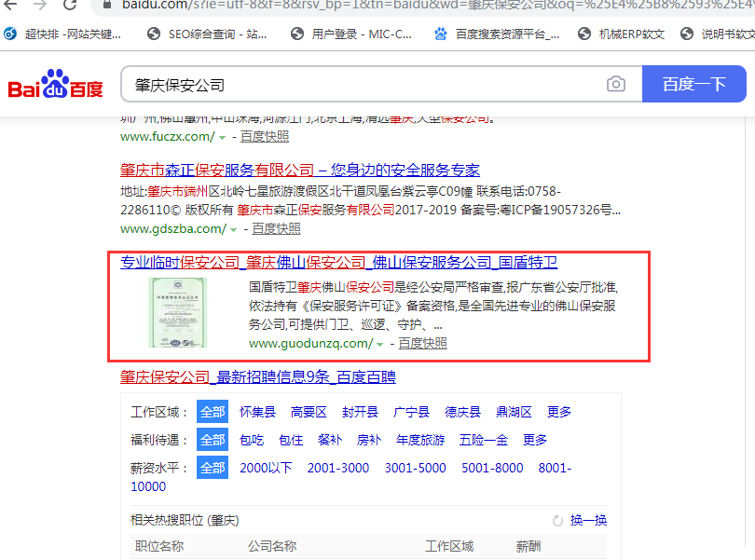Screen dimensions: 755x560
Task: Click the 百度一下 search button
Action: pyautogui.click(x=694, y=84)
